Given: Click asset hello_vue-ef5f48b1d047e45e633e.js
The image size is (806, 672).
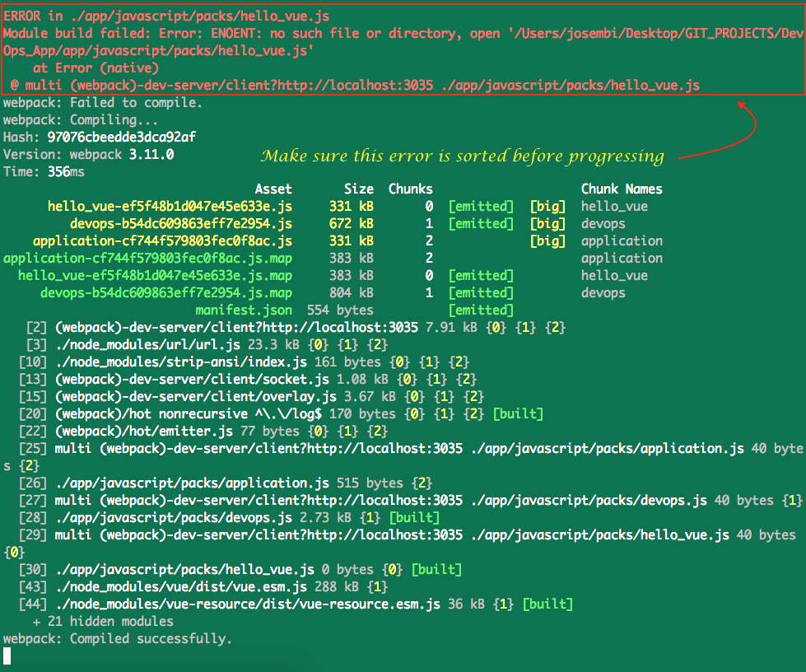Looking at the screenshot, I should click(x=170, y=206).
